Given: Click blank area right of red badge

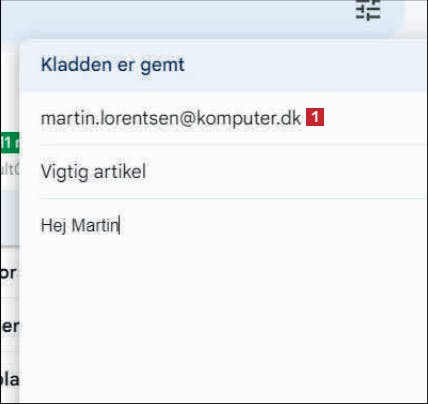Looking at the screenshot, I should (373, 118).
